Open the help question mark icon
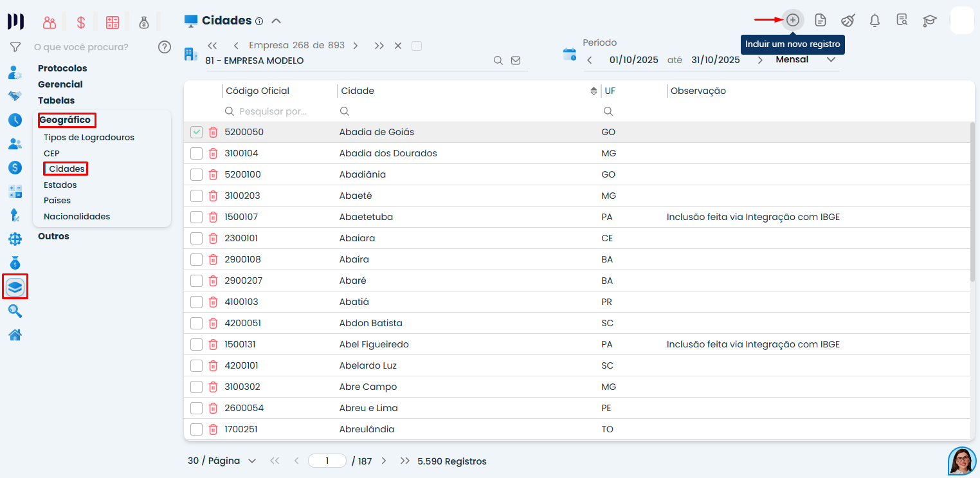Screen dimensions: 980x478 (165, 47)
